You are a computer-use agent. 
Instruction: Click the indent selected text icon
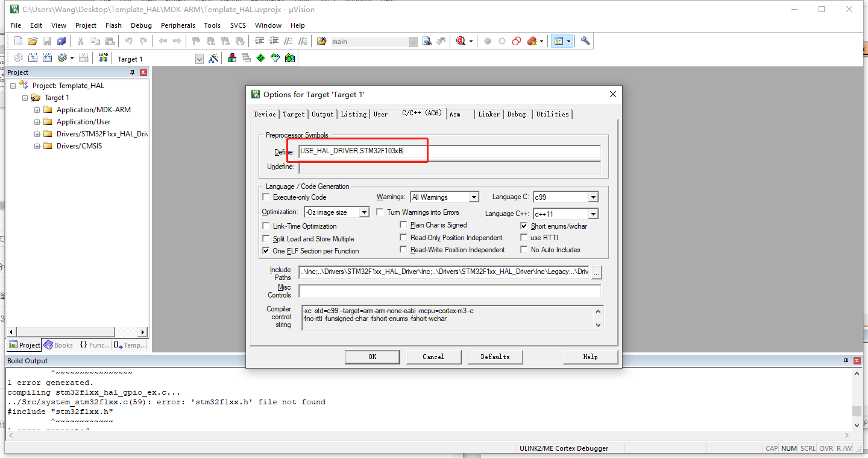point(260,41)
